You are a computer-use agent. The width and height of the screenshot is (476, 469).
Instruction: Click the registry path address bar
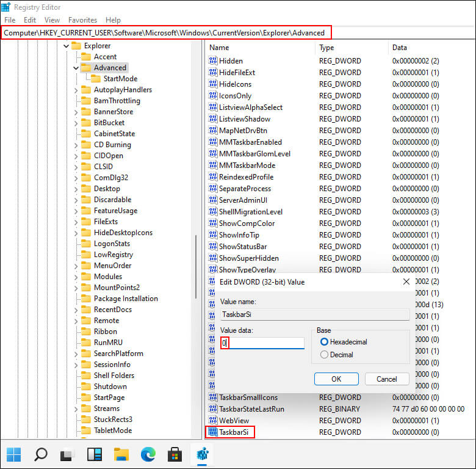[167, 32]
